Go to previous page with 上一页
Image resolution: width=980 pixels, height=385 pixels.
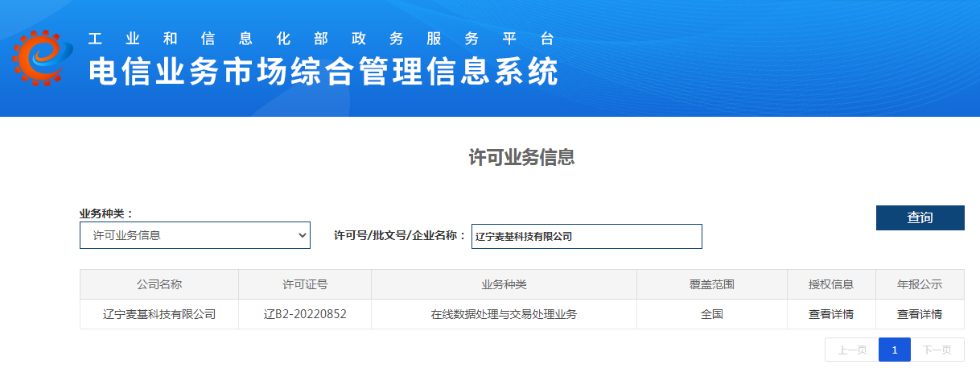[x=851, y=350]
